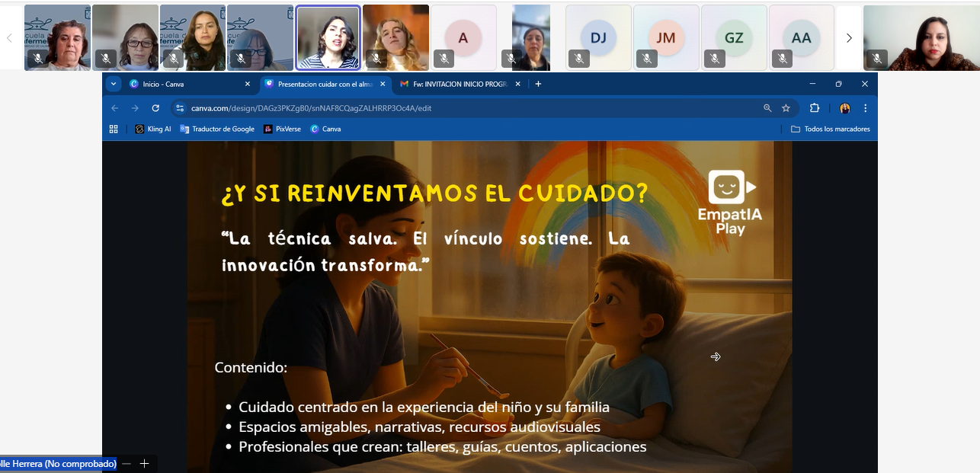Image resolution: width=980 pixels, height=473 pixels.
Task: Open the apps grid in bookmarks bar
Action: pyautogui.click(x=114, y=129)
